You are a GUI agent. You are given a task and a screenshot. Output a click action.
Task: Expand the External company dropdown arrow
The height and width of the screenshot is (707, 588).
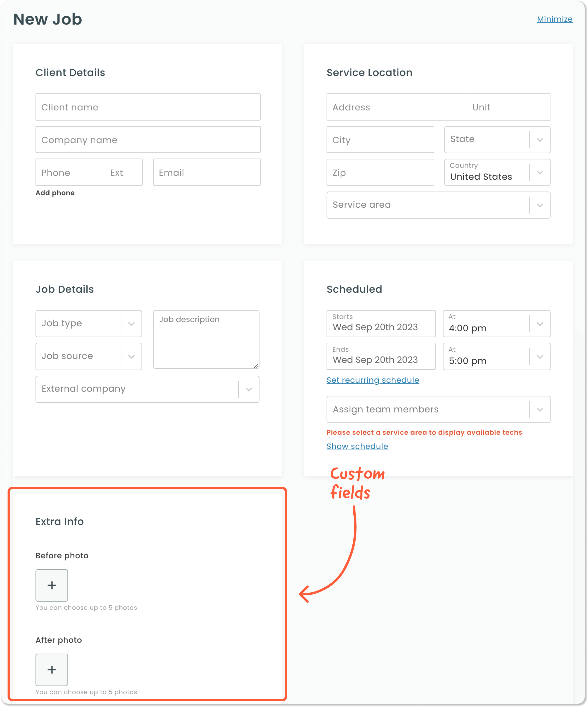click(249, 389)
